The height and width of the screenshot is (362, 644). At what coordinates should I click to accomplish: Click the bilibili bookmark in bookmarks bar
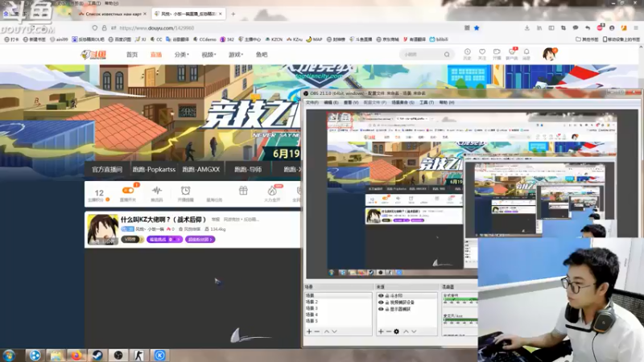tap(439, 39)
